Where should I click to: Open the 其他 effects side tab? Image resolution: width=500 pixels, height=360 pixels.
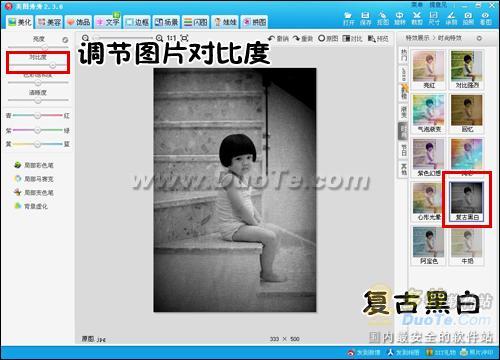tap(404, 169)
